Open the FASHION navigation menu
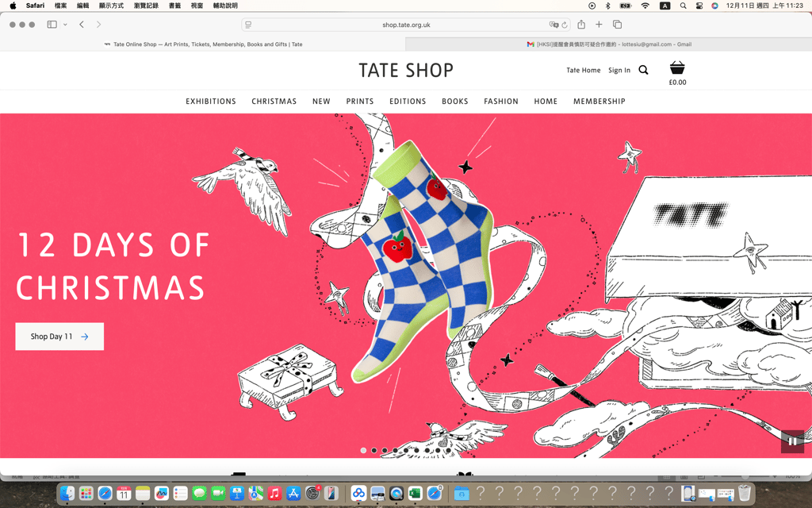Image resolution: width=812 pixels, height=508 pixels. (x=501, y=101)
